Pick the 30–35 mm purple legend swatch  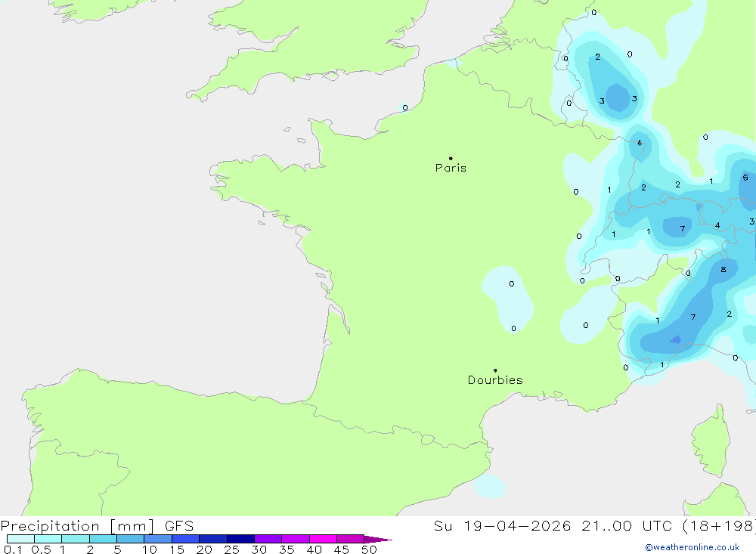coord(268,539)
